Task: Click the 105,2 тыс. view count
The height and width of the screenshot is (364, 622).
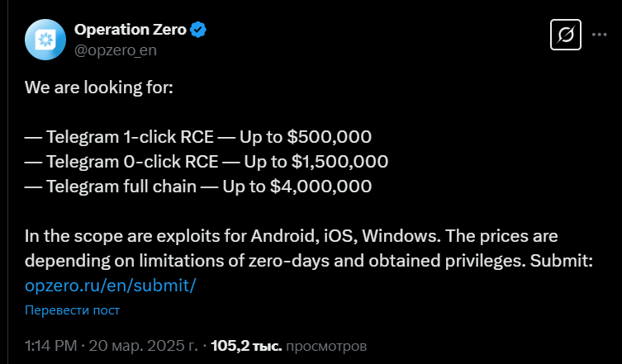Action: [x=247, y=344]
